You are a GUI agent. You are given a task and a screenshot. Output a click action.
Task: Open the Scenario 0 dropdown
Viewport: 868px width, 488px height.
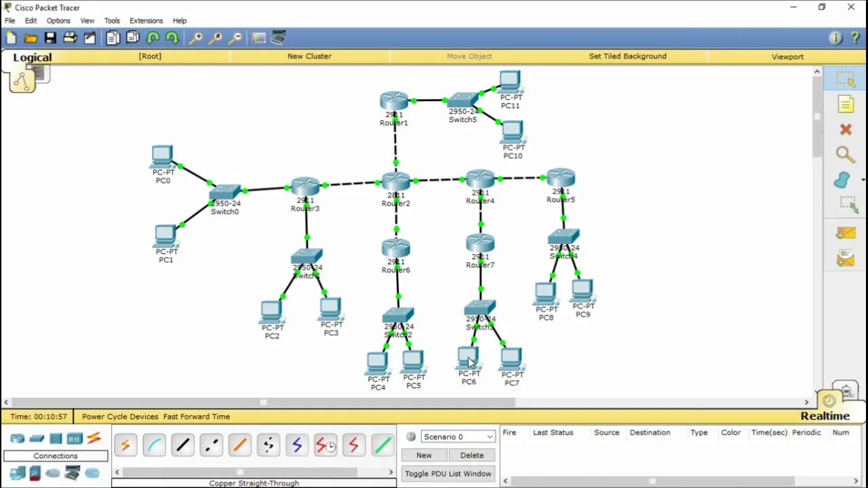pyautogui.click(x=458, y=436)
